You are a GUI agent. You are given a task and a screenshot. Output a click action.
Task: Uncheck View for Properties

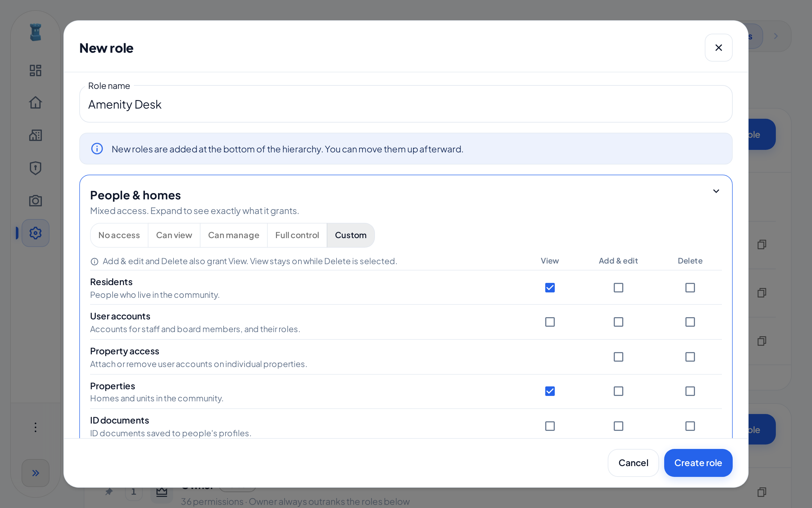[x=550, y=391]
